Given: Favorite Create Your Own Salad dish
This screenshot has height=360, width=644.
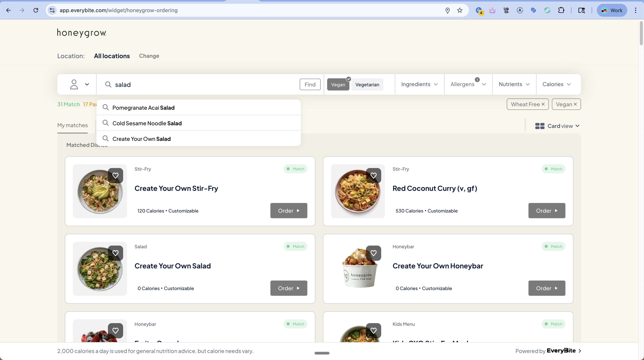Looking at the screenshot, I should pos(116,253).
